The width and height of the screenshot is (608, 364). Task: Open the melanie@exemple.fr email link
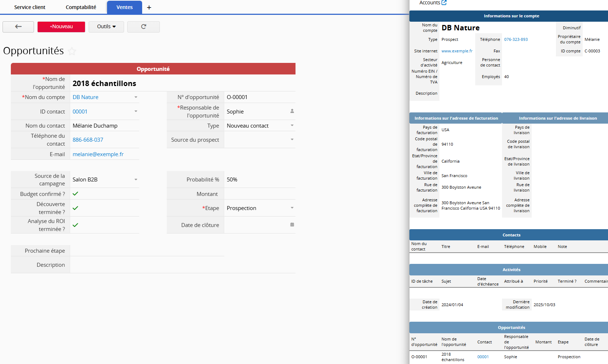tap(98, 154)
